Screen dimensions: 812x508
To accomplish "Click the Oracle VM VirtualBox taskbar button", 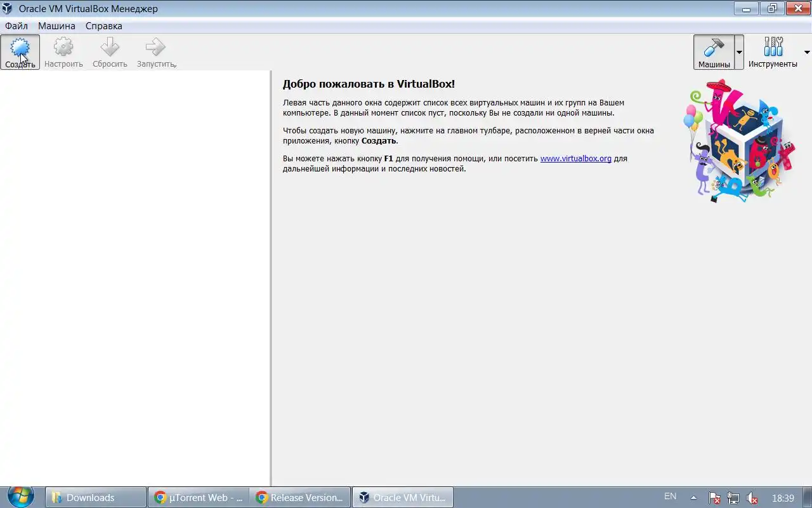I will [x=403, y=497].
